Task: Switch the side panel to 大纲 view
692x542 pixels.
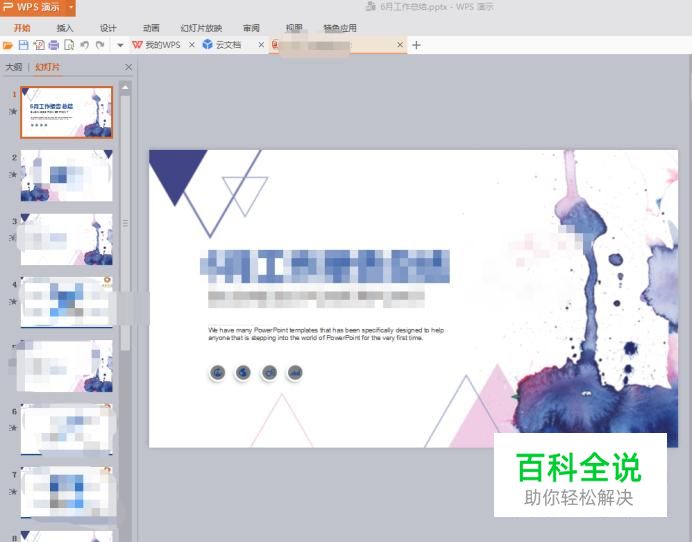Action: click(14, 67)
